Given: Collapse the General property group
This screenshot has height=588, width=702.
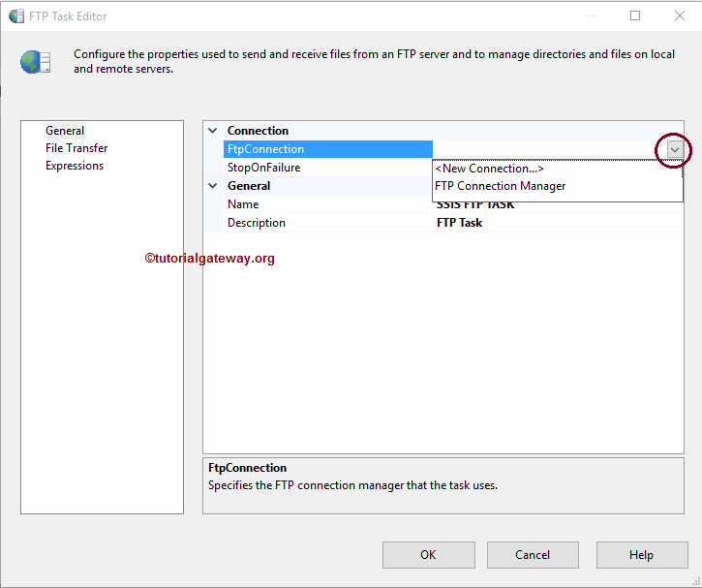Looking at the screenshot, I should [x=213, y=186].
